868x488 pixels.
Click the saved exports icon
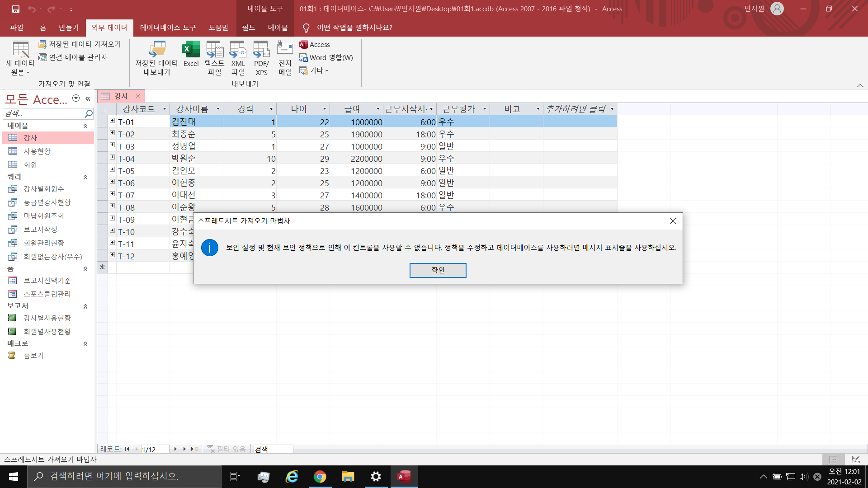(x=156, y=50)
